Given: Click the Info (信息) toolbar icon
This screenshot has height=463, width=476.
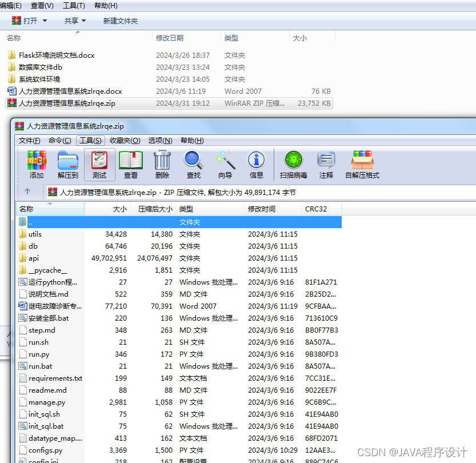Looking at the screenshot, I should (256, 160).
